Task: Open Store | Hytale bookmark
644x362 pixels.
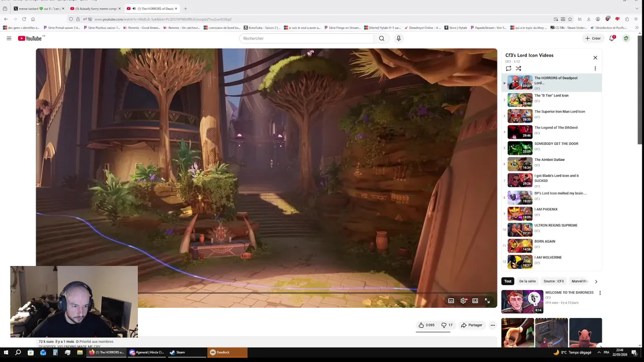Action: pyautogui.click(x=456, y=28)
